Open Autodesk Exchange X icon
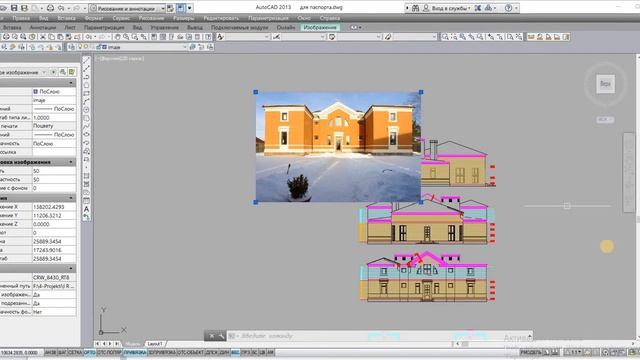 478,8
